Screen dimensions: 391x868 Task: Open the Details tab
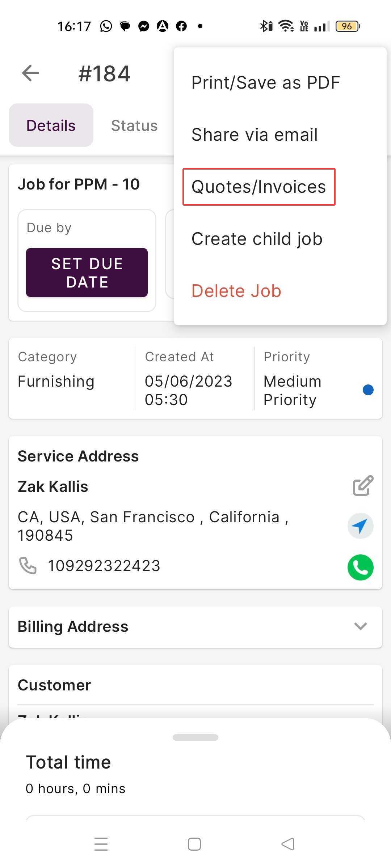(51, 125)
